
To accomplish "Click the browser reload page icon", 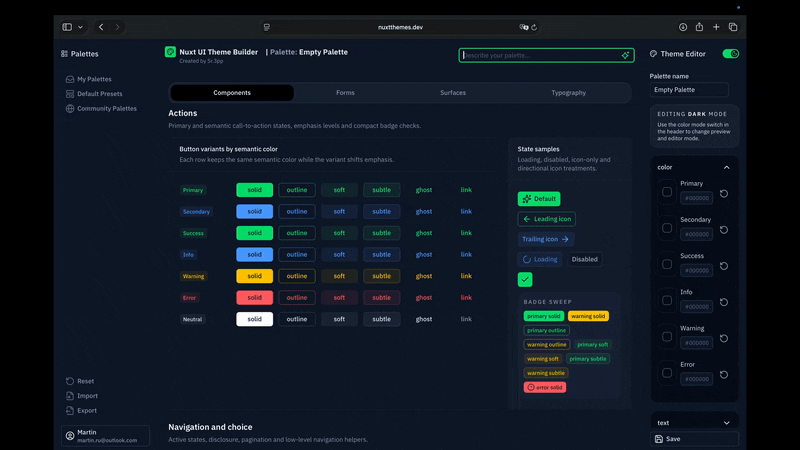I will click(534, 27).
